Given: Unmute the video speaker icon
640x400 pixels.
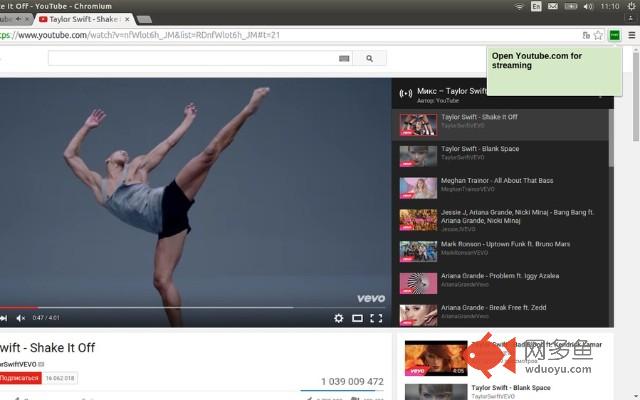Looking at the screenshot, I should tap(20, 318).
